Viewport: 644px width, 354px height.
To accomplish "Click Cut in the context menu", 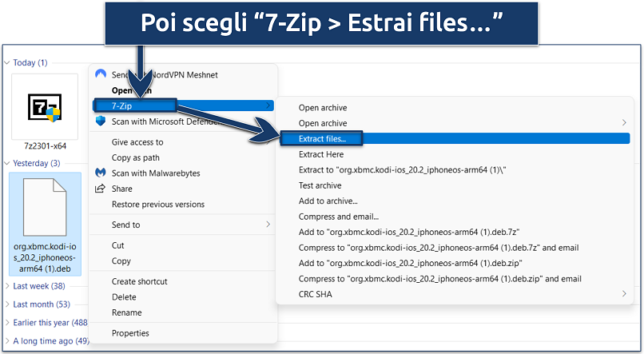I will click(x=118, y=245).
